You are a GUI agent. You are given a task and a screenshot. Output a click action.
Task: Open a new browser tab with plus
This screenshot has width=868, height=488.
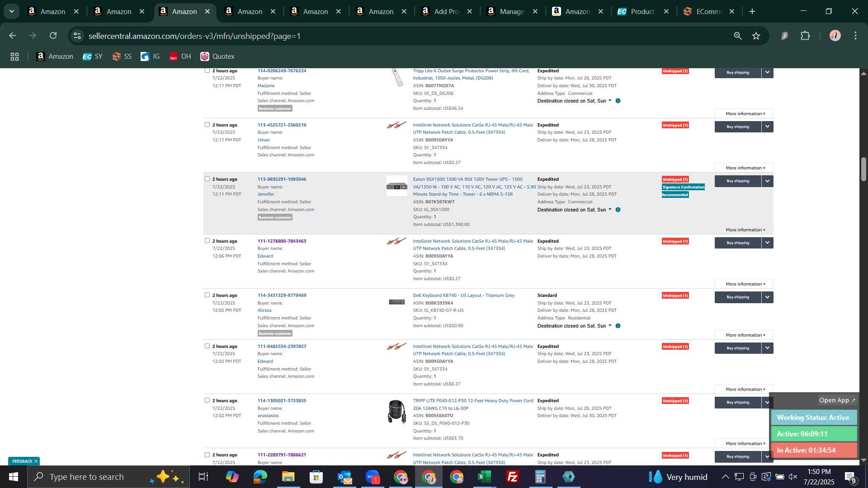pyautogui.click(x=752, y=12)
